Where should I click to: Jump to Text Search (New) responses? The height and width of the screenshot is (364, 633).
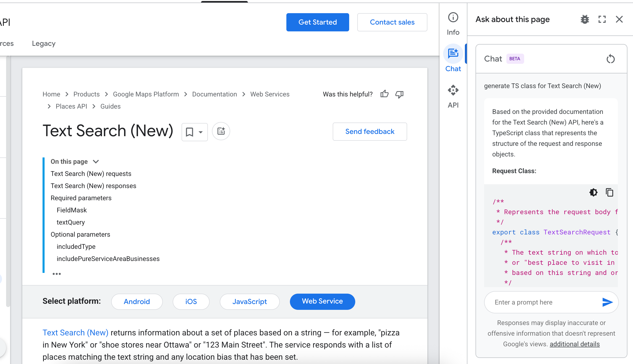pyautogui.click(x=93, y=186)
